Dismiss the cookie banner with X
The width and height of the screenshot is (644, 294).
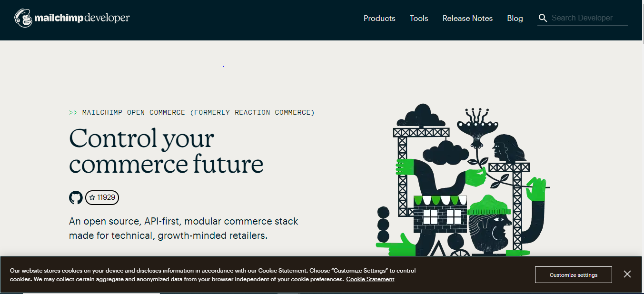pyautogui.click(x=627, y=274)
